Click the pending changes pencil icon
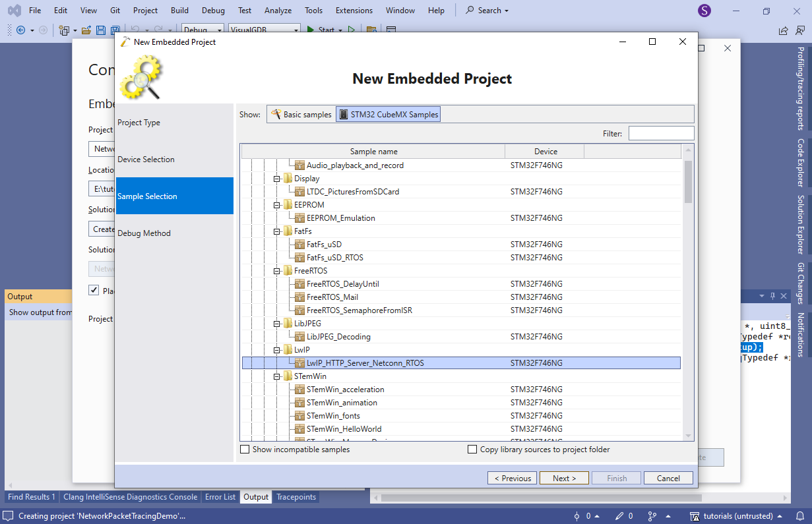 pyautogui.click(x=619, y=516)
